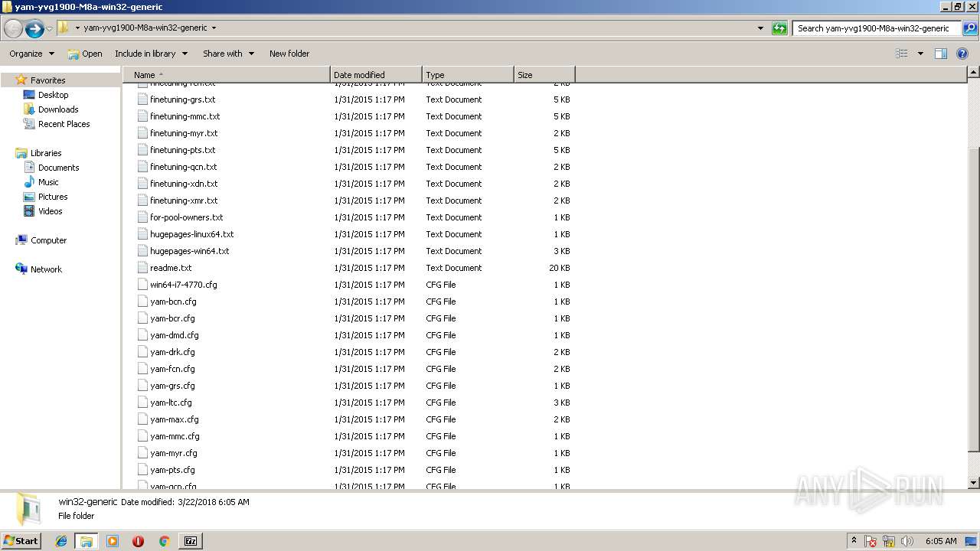This screenshot has width=980, height=551.
Task: Open the Include in library menu
Action: pos(151,54)
